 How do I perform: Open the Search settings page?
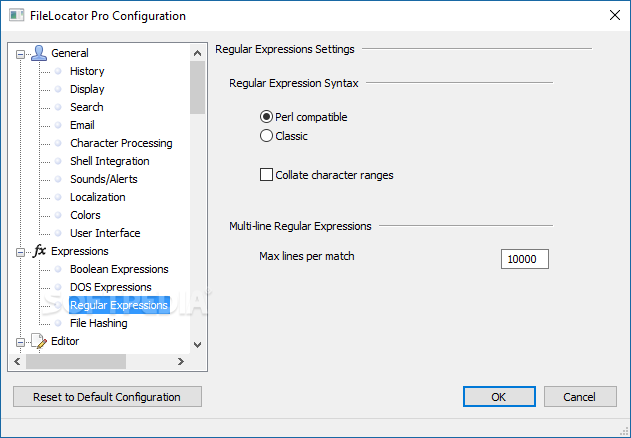click(x=87, y=107)
